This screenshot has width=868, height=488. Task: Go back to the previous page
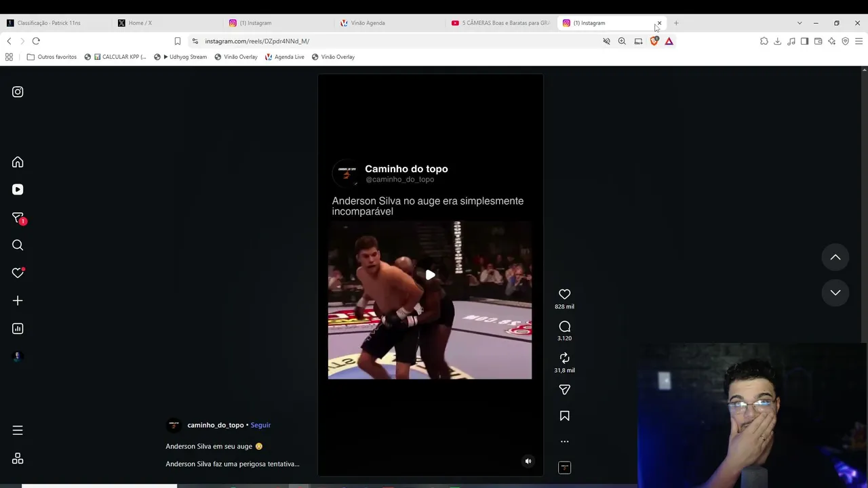[9, 41]
